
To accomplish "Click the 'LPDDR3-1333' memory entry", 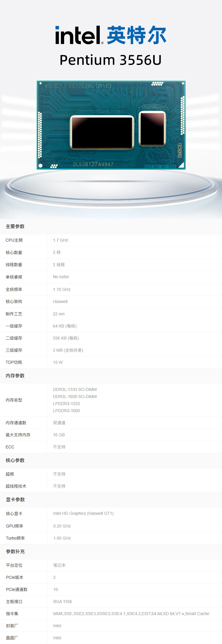I will (x=66, y=404).
